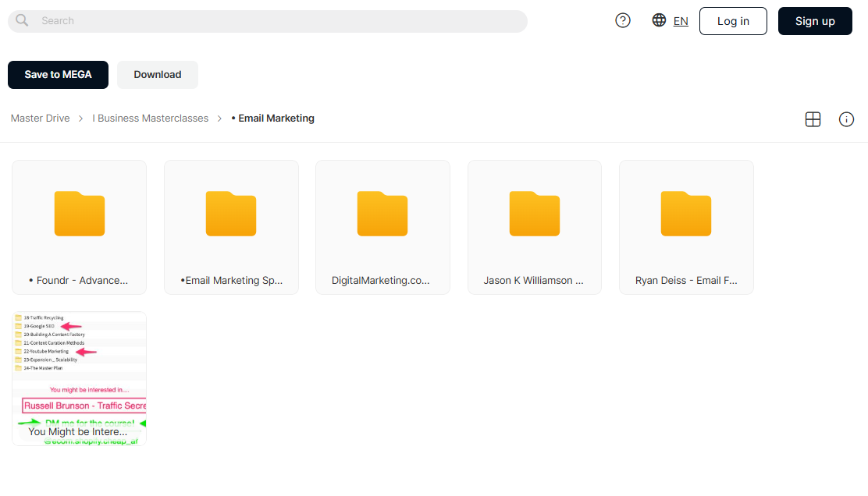Open the Jason K Williamson folder icon
This screenshot has height=496, width=868.
coord(534,214)
